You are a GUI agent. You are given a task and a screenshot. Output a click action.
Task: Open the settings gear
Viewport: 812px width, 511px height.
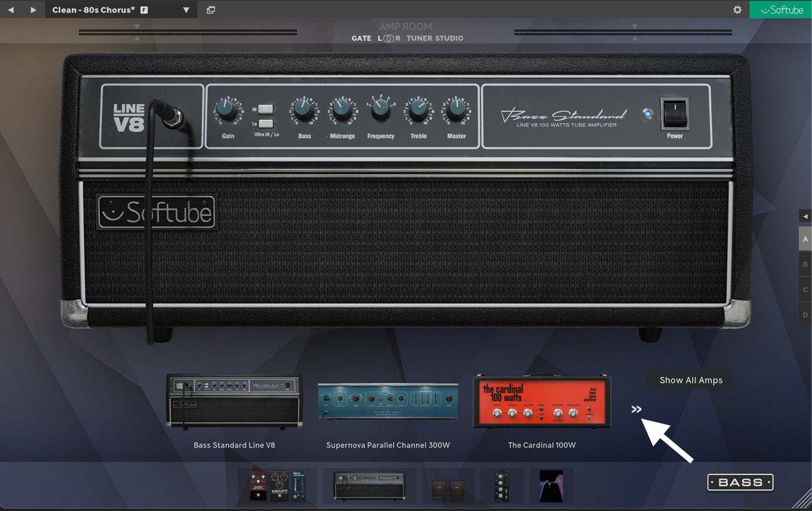coord(737,9)
